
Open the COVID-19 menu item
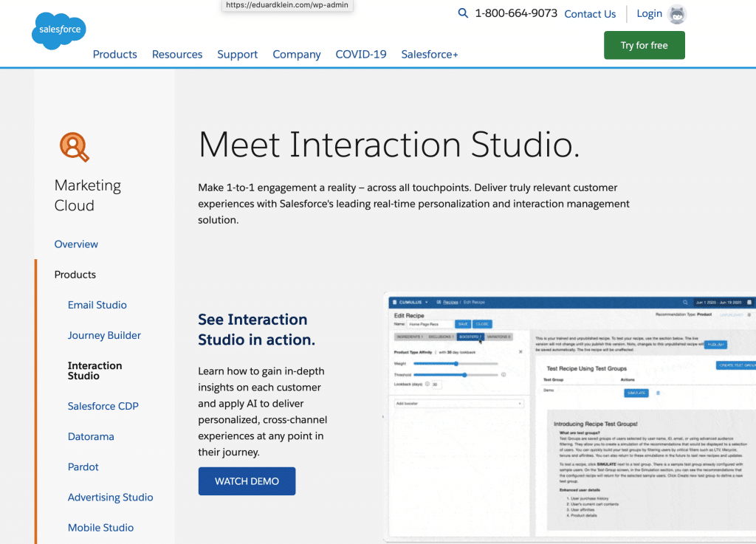click(361, 55)
